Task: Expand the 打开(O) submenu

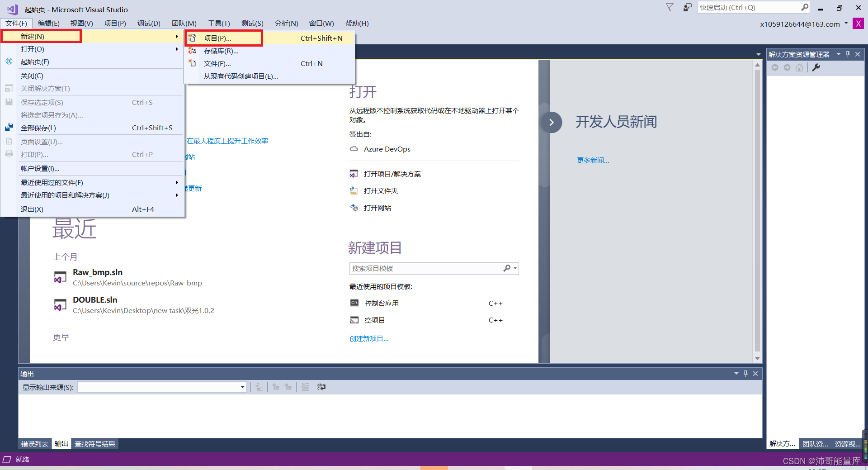Action: tap(177, 49)
